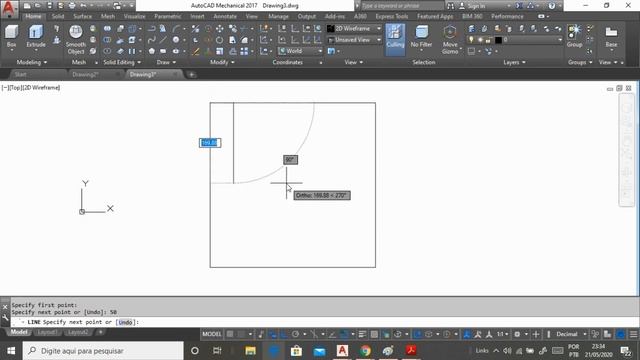This screenshot has width=640, height=360.
Task: Click the Group objects icon
Action: (574, 37)
